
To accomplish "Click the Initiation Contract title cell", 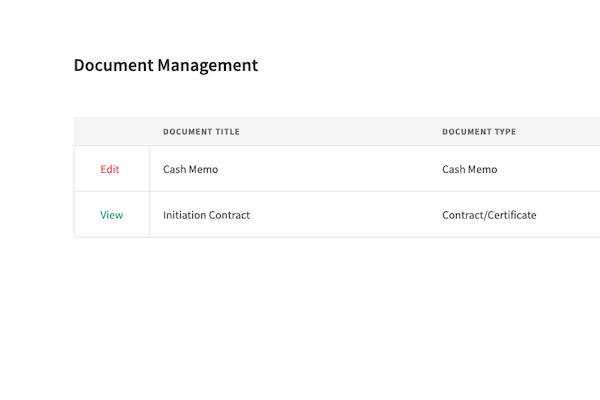I will 206,215.
